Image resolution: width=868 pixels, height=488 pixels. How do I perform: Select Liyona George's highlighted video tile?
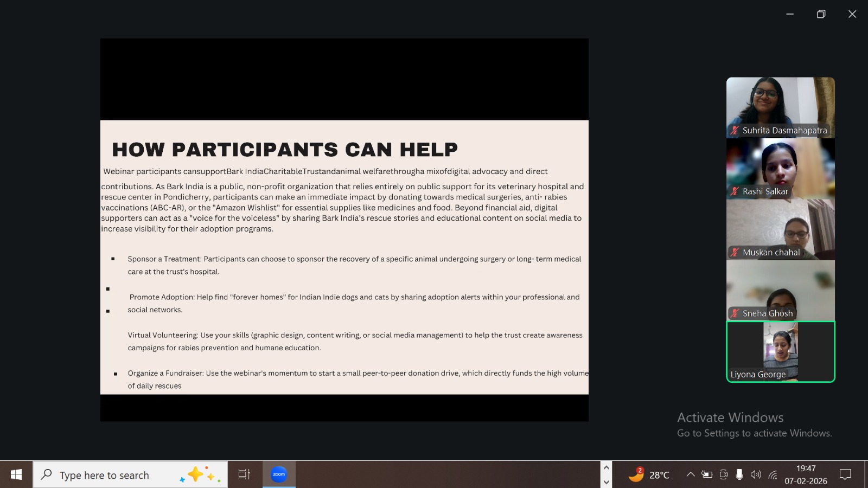(780, 351)
